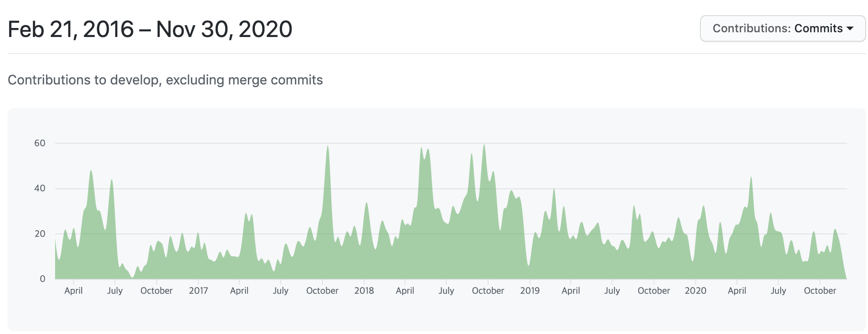868x334 pixels.
Task: Click the date range heading Feb 21, 2016 – Nov 30, 2020
Action: (x=150, y=29)
